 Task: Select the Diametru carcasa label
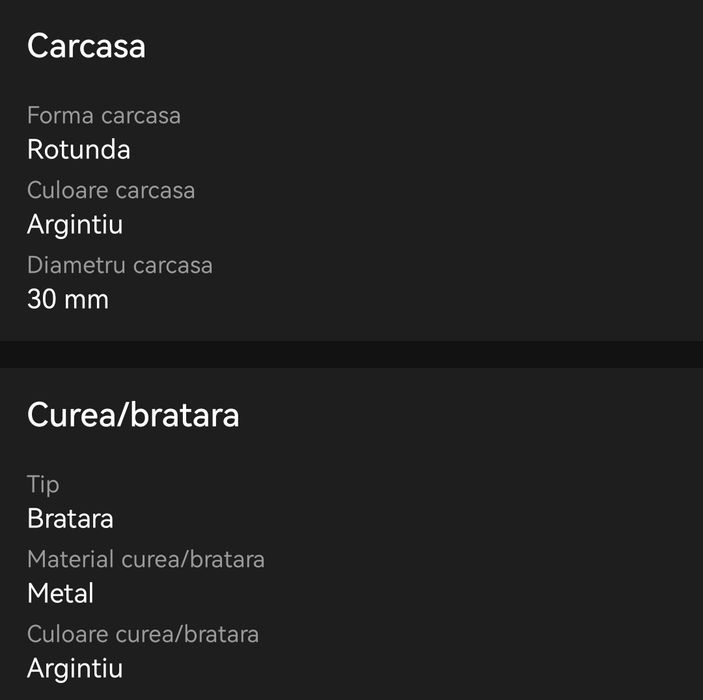pos(120,265)
